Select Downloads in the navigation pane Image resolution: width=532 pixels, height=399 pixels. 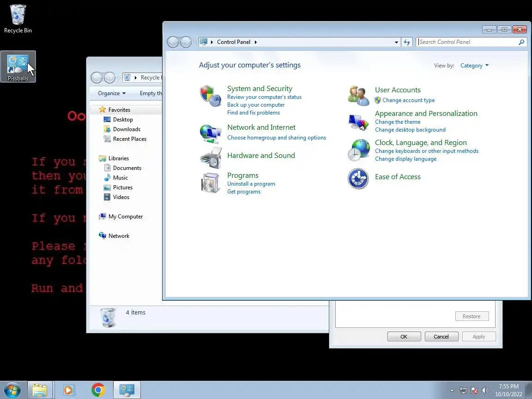pos(127,129)
